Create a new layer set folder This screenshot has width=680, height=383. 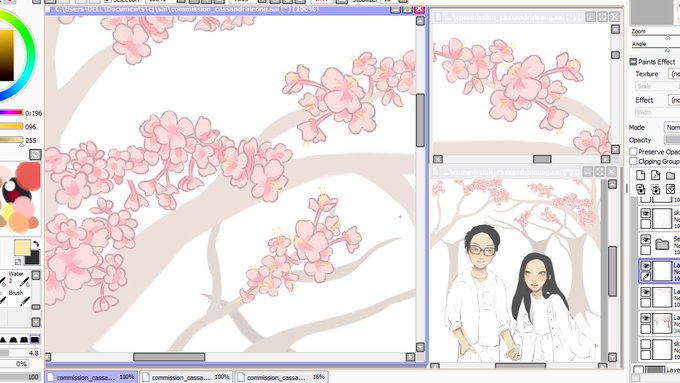(670, 175)
